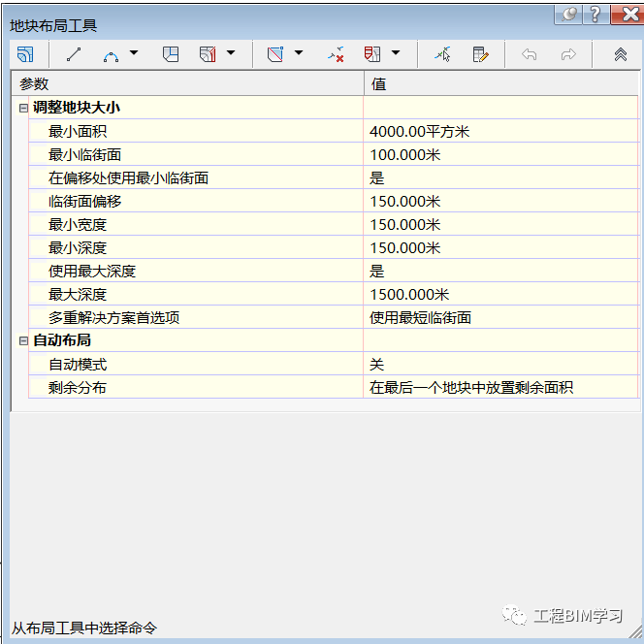Screen dimensions: 644x644
Task: Select the 多重解决方案首选项 label
Action: tap(113, 317)
